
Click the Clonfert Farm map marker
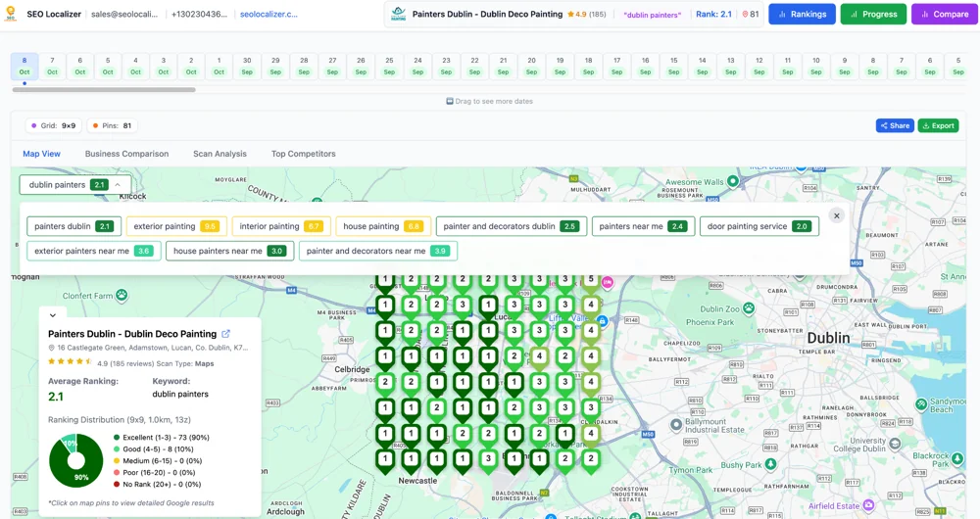coord(122,295)
